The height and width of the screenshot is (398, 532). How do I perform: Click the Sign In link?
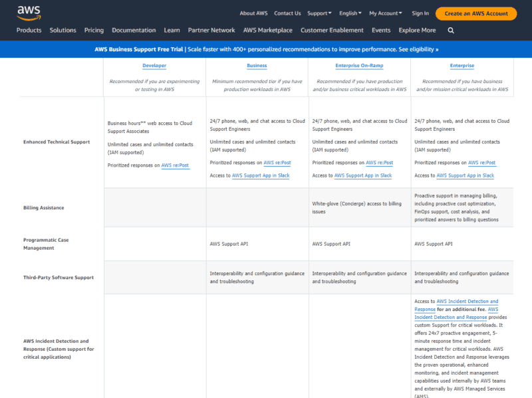(420, 12)
